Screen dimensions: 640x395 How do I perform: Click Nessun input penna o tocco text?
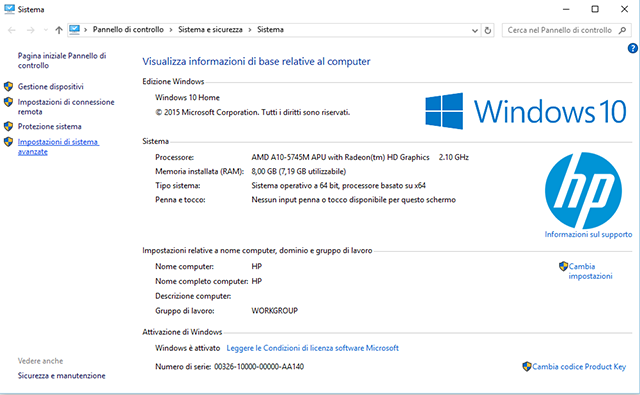point(353,200)
